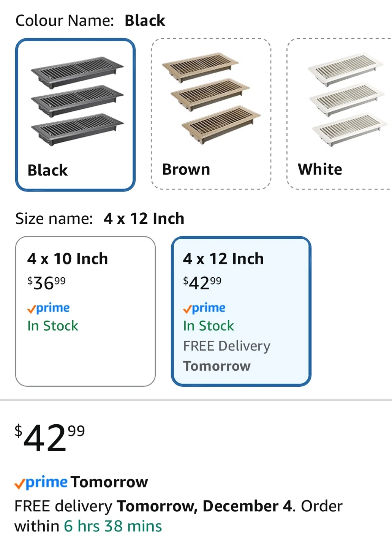Click the prime logo beside bold Tomorrow
Screen dimensions: 392x547
coord(41,482)
